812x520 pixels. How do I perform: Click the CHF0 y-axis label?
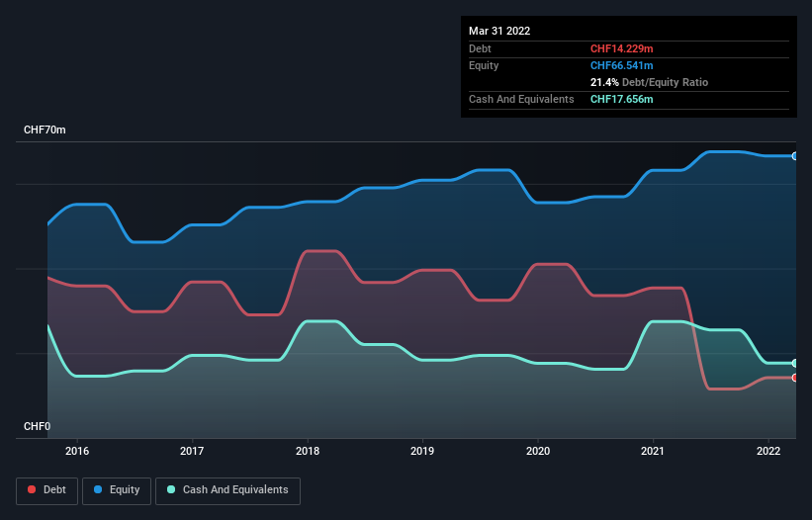coord(38,426)
